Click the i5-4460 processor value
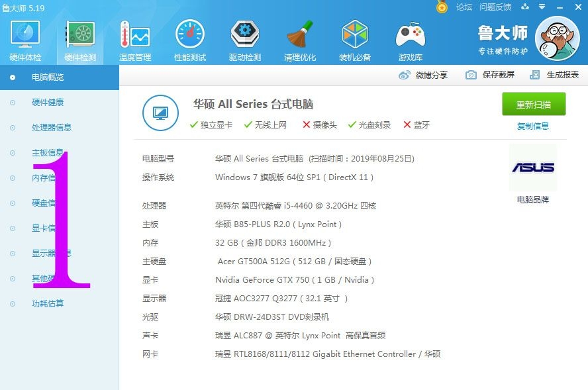 tap(295, 205)
